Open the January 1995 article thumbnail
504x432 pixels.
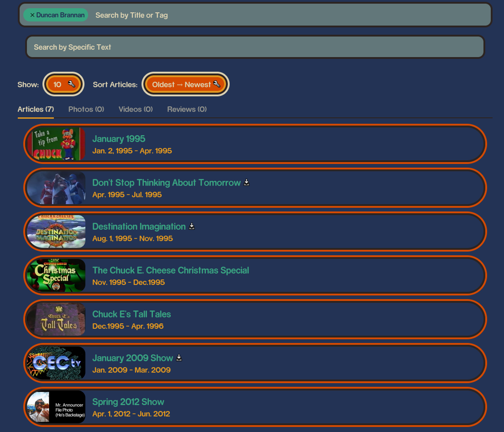pyautogui.click(x=56, y=144)
